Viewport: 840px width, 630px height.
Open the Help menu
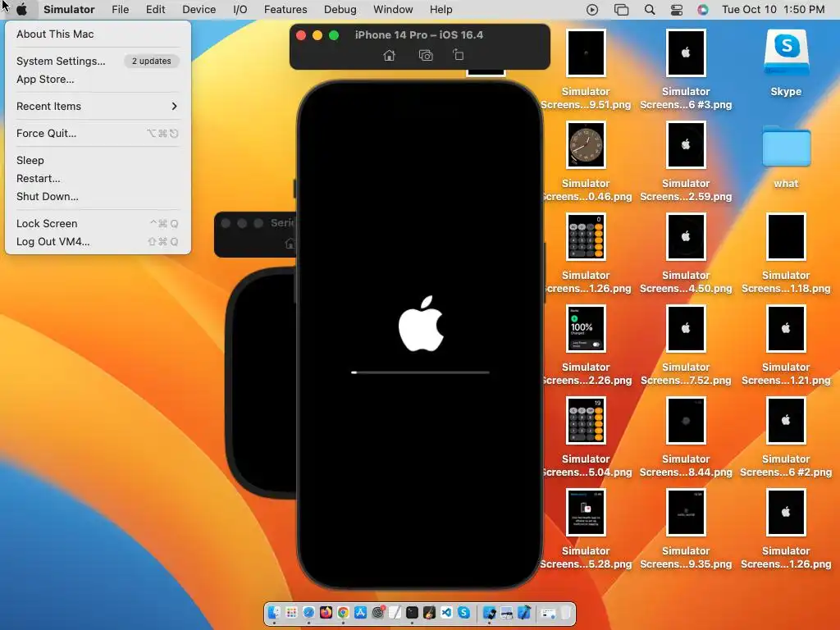441,10
